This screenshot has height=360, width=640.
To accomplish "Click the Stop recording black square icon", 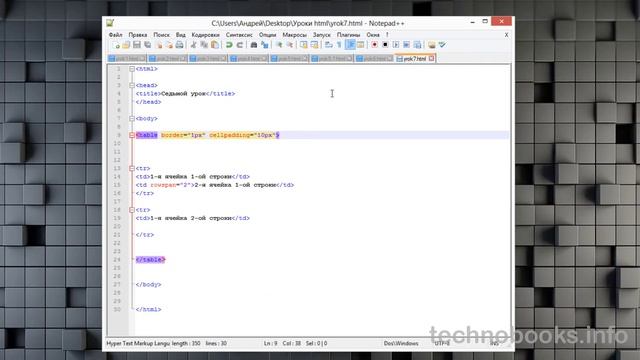I will [385, 45].
